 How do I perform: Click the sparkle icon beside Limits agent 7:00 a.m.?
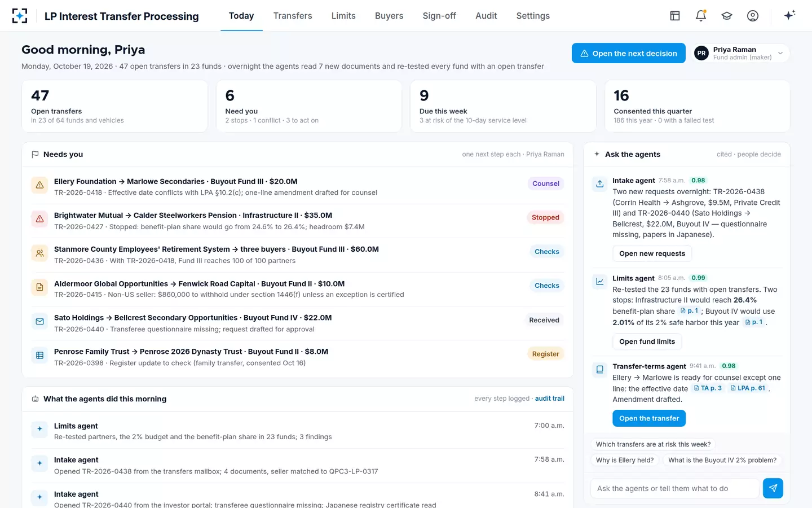[39, 429]
